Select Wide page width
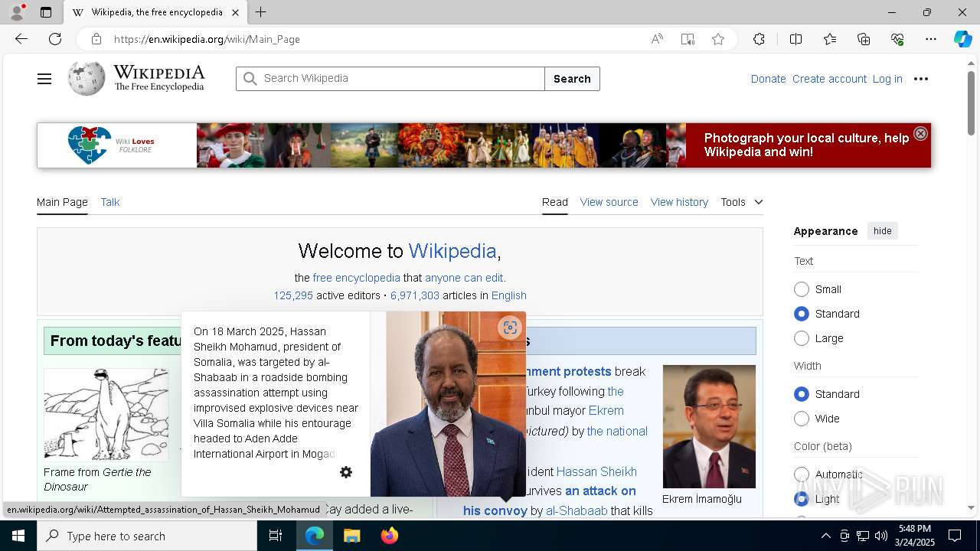This screenshot has width=980, height=551. coord(802,419)
